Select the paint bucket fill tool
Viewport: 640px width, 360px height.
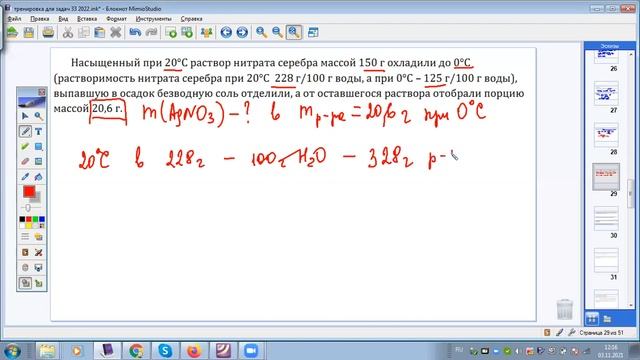click(x=38, y=177)
